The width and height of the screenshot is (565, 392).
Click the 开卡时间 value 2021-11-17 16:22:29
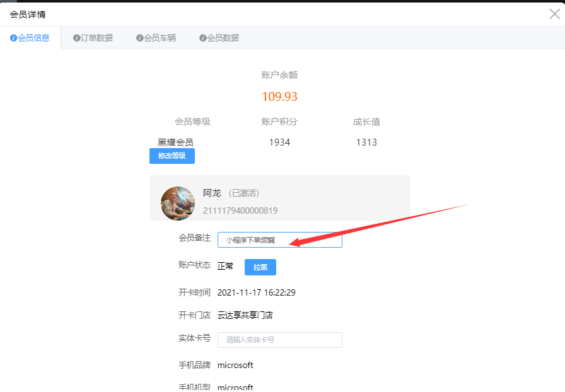(x=256, y=292)
